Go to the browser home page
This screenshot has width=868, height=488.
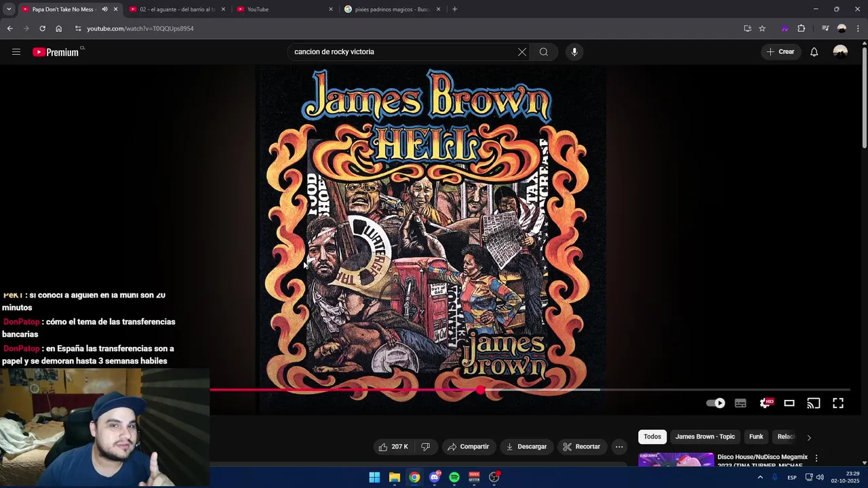pyautogui.click(x=59, y=28)
